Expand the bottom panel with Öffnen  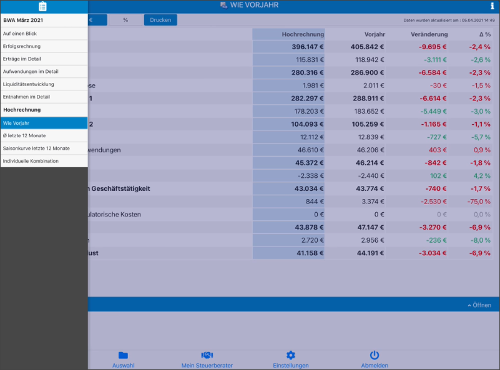(x=479, y=305)
